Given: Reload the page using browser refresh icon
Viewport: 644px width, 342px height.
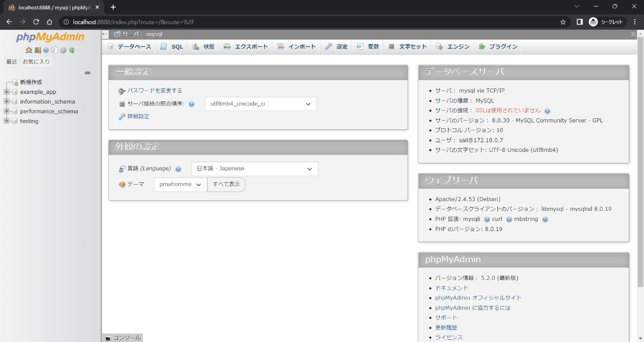Looking at the screenshot, I should tap(36, 22).
